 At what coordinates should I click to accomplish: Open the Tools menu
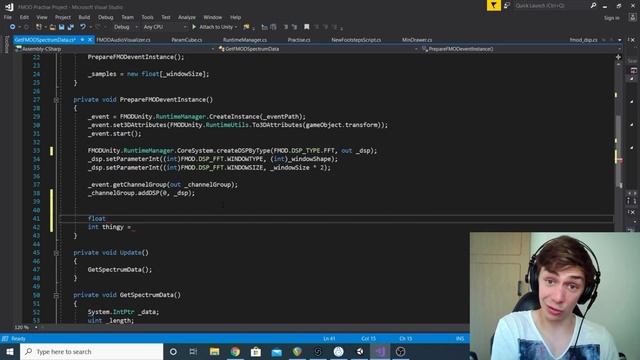pos(147,17)
